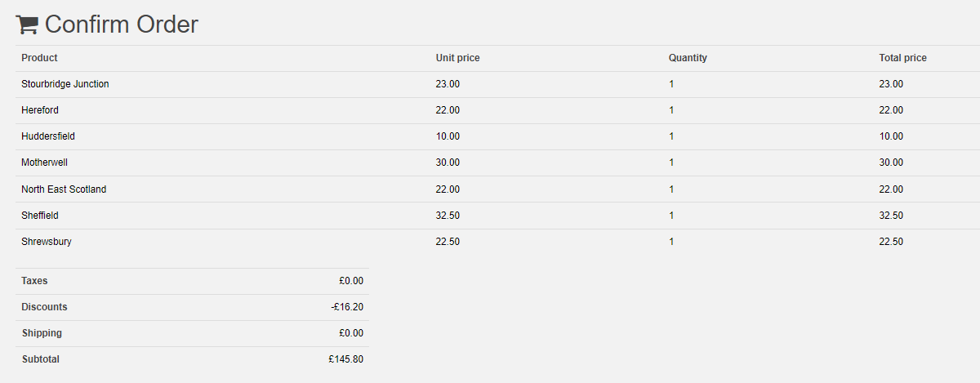The image size is (980, 383).
Task: Click the Quantity column header
Action: pyautogui.click(x=688, y=58)
